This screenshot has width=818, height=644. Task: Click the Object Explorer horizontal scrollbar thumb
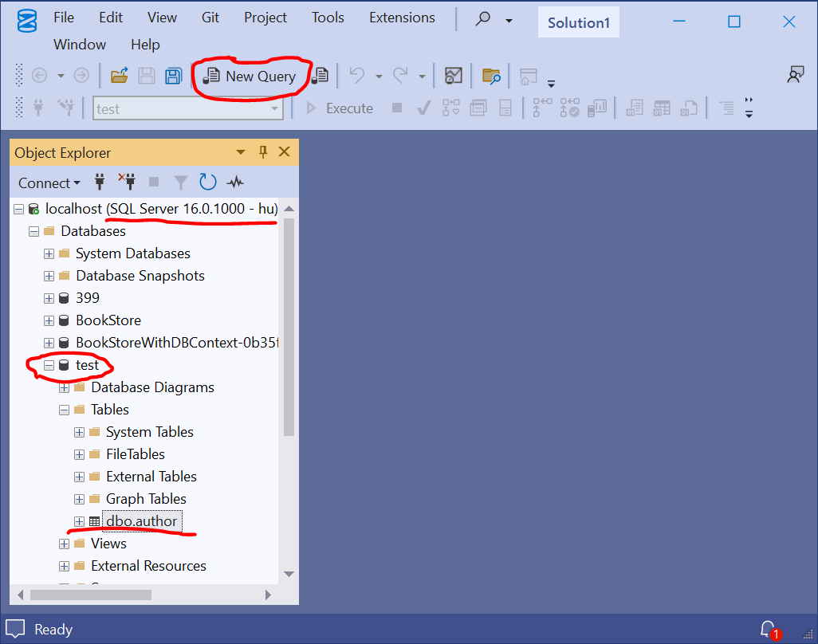pyautogui.click(x=91, y=595)
